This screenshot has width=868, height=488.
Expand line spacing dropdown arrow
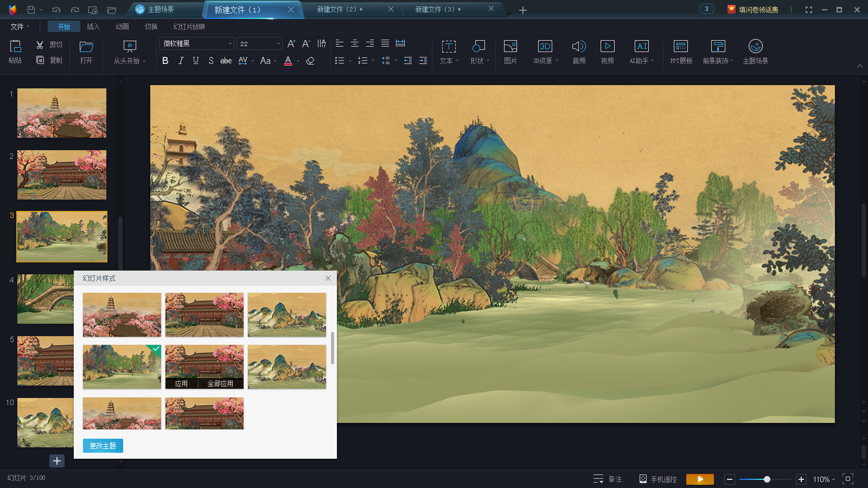pos(395,61)
